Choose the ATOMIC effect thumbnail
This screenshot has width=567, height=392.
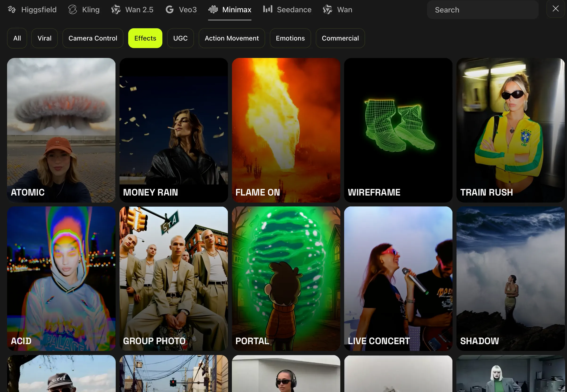[61, 130]
